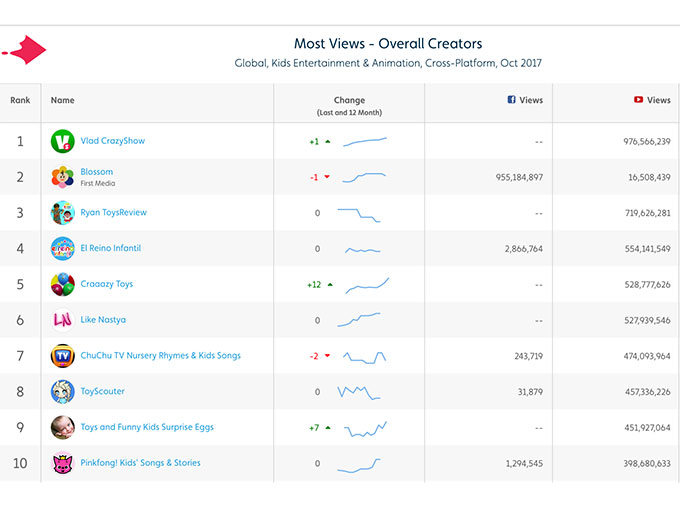This screenshot has height=510, width=680.
Task: Click the Surprise Eggs trend sparkline
Action: pyautogui.click(x=365, y=429)
